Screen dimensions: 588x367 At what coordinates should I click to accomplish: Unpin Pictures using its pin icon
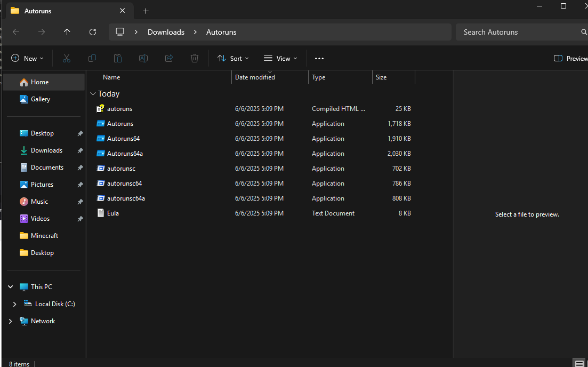click(80, 185)
